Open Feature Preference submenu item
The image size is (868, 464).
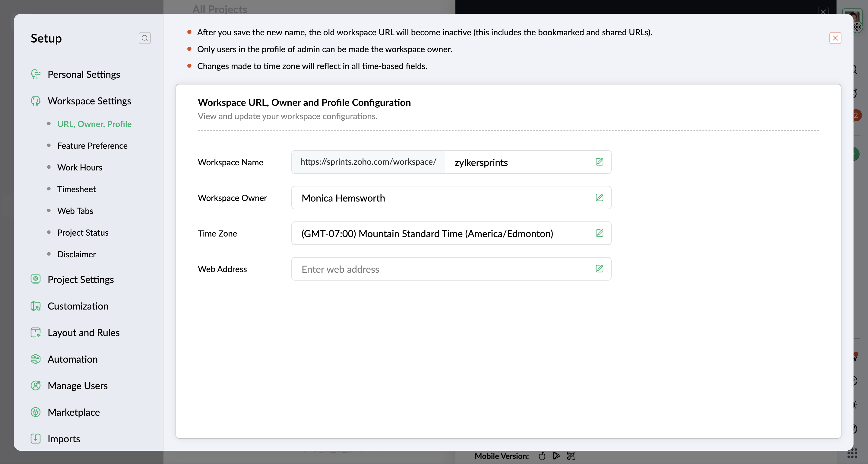(x=92, y=146)
